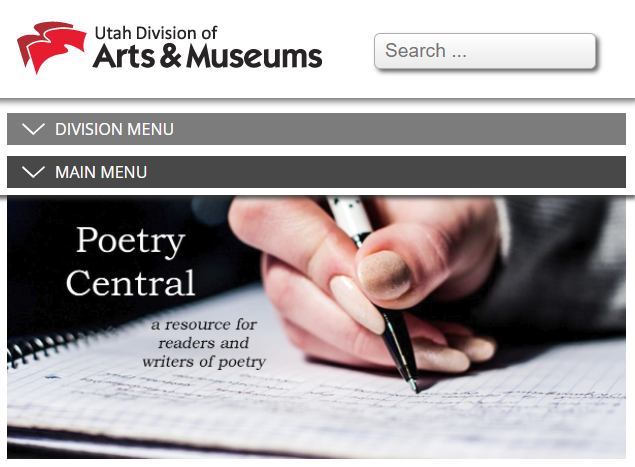Image resolution: width=635 pixels, height=467 pixels.
Task: Focus the Search input field
Action: [x=485, y=51]
